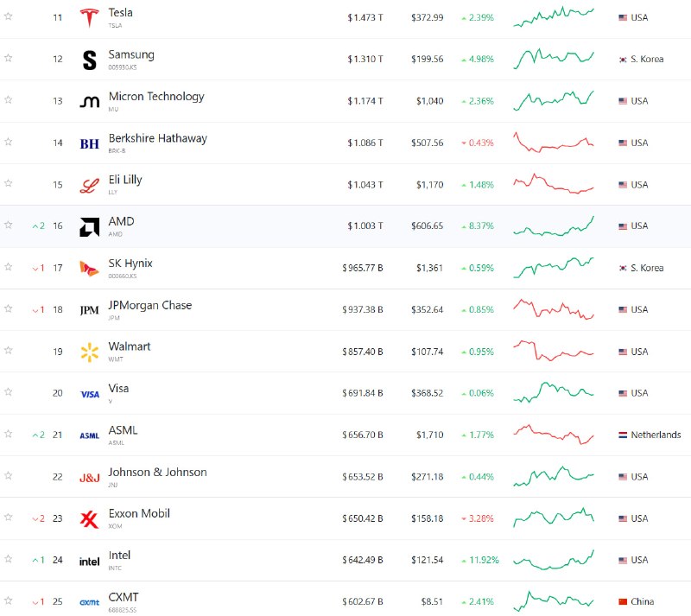Click the JPM logo icon
Screen dimensions: 691x616
90,310
